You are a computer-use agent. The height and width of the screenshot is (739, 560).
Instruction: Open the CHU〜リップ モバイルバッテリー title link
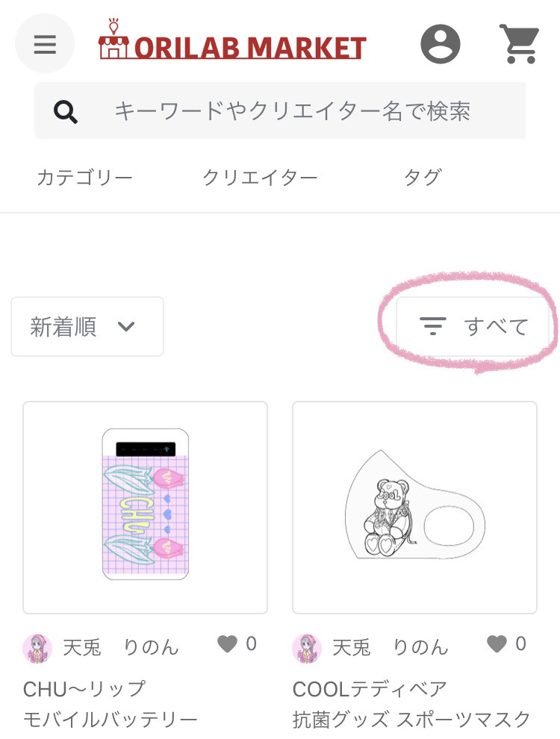point(111,704)
